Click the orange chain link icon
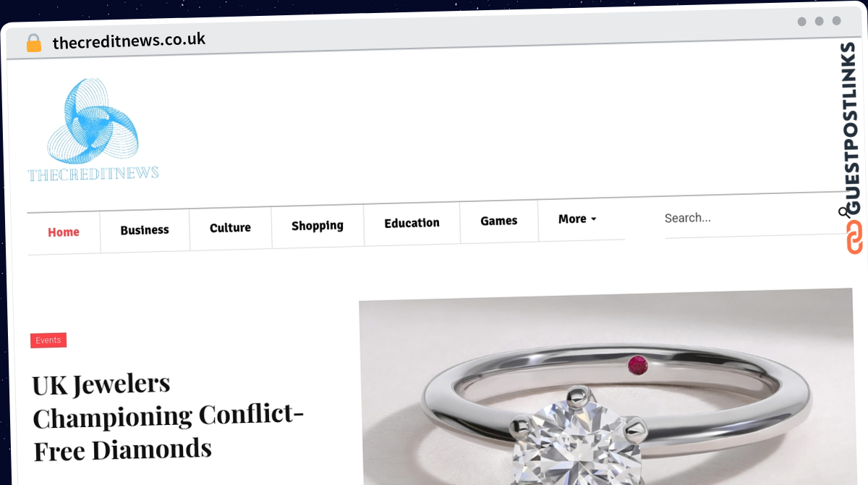 (854, 237)
